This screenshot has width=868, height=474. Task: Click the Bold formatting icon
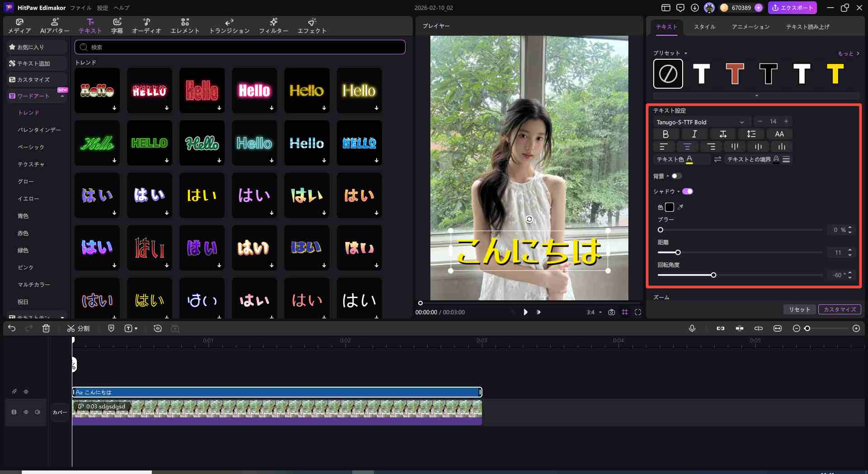pos(665,134)
